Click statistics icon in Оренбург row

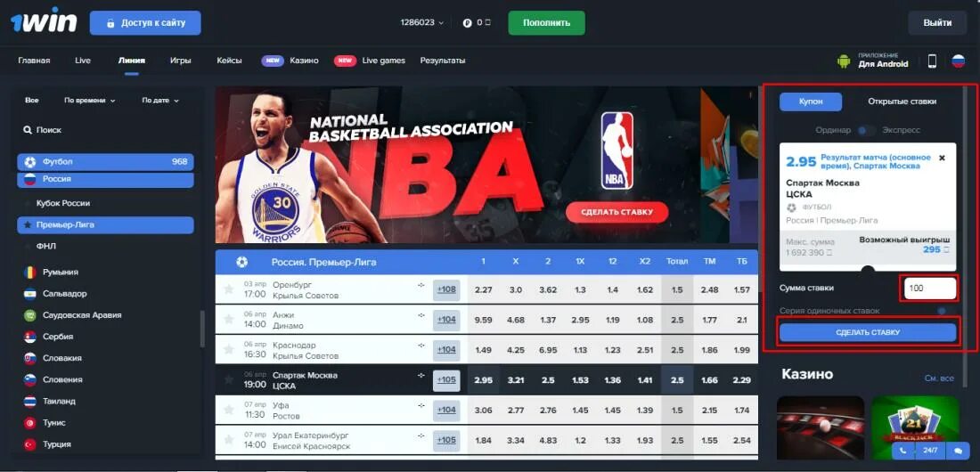point(421,284)
